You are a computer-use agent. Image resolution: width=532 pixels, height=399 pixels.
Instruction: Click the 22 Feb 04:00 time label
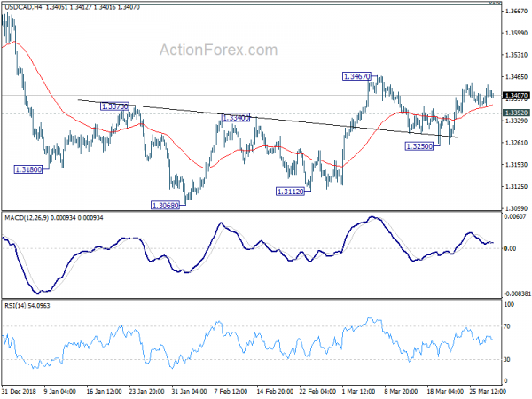click(x=317, y=391)
